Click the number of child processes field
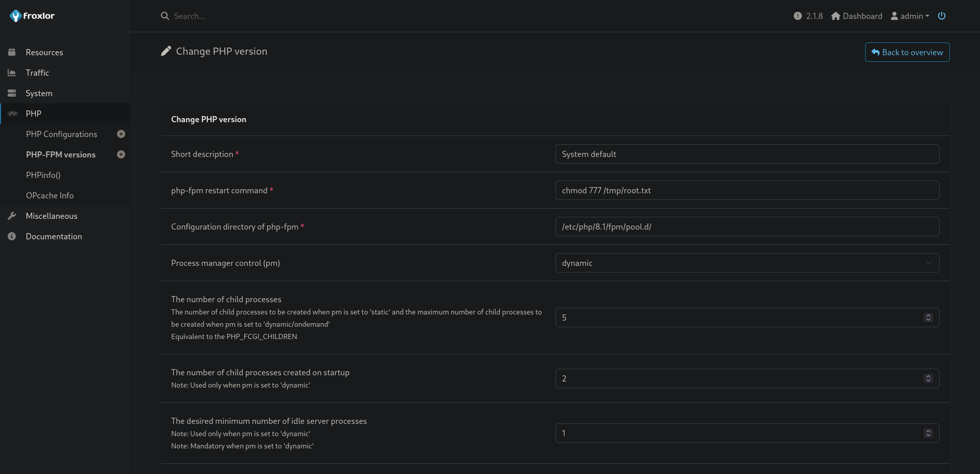The width and height of the screenshot is (980, 474). pos(747,318)
